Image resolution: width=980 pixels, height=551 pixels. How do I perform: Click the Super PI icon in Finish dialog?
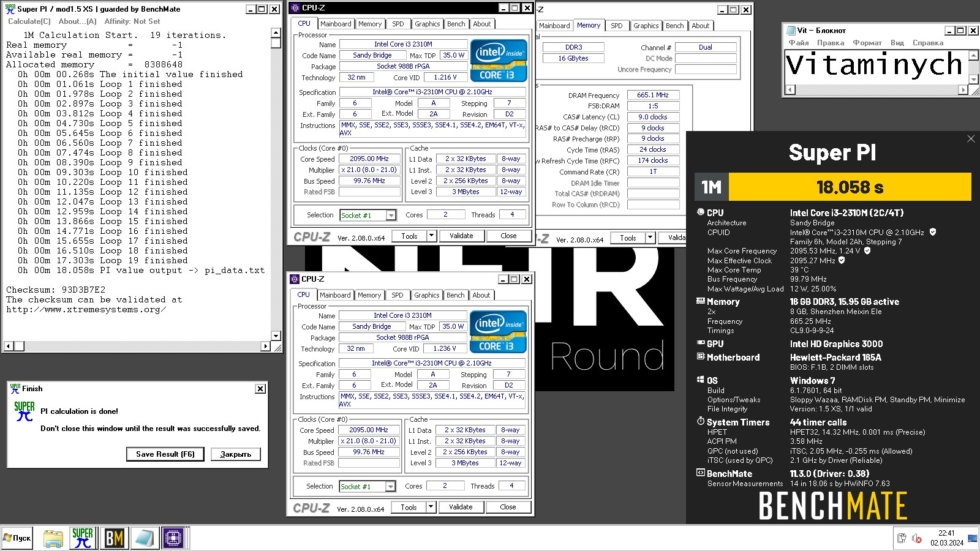(x=24, y=411)
